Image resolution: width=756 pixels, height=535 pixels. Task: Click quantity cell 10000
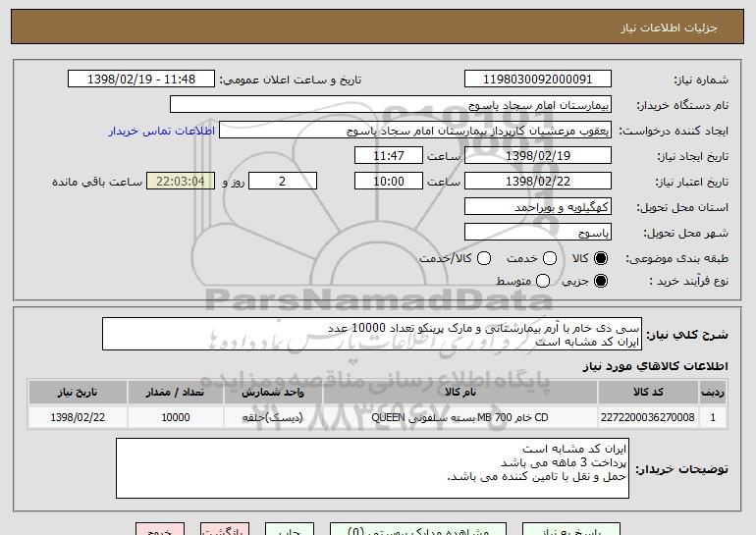[x=175, y=417]
